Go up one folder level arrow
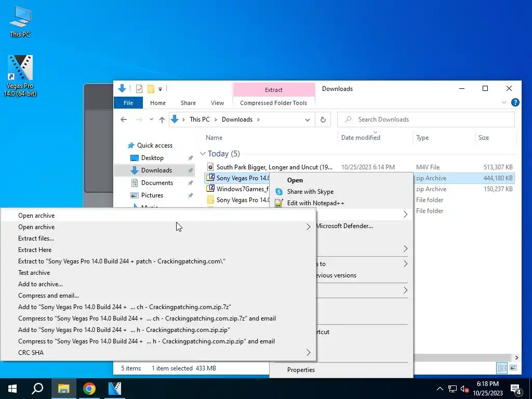The width and height of the screenshot is (532, 399). click(162, 119)
